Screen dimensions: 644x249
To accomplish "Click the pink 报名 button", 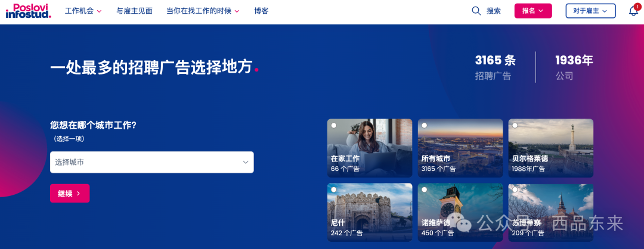I will (x=533, y=11).
